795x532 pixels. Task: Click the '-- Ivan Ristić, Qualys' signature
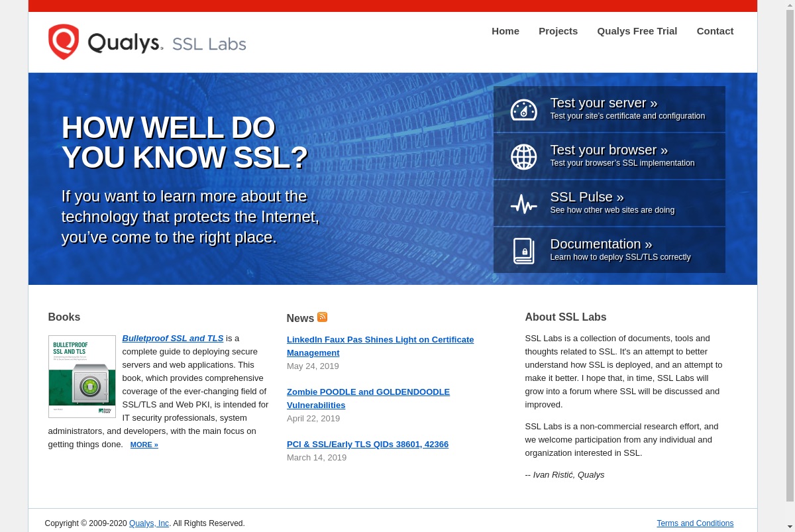tap(565, 474)
